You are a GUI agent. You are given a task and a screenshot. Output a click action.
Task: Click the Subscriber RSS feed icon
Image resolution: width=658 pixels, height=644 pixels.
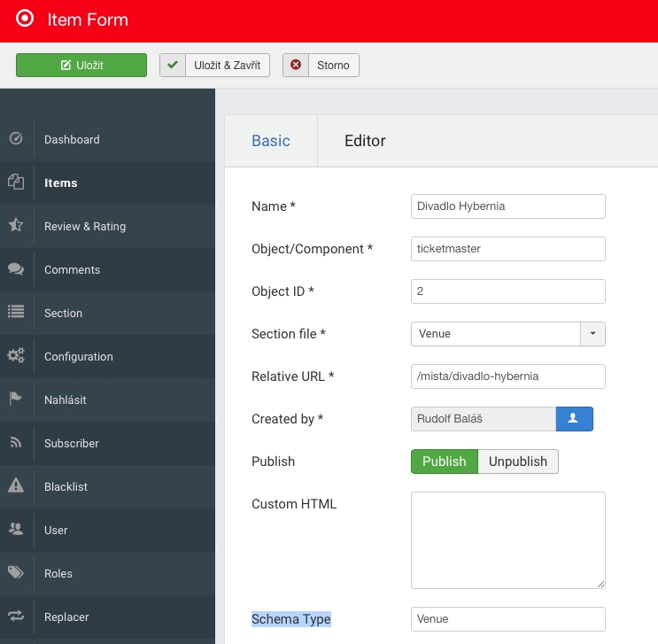coord(15,443)
